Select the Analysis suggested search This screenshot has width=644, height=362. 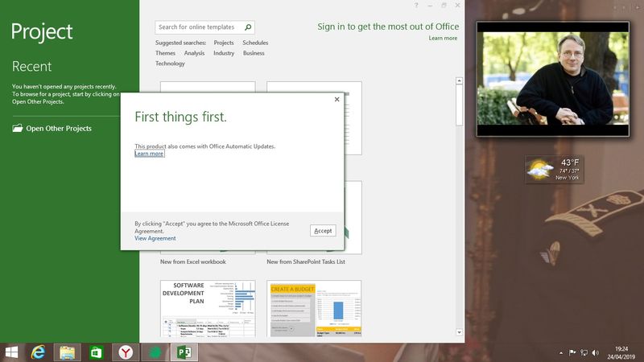coord(194,53)
